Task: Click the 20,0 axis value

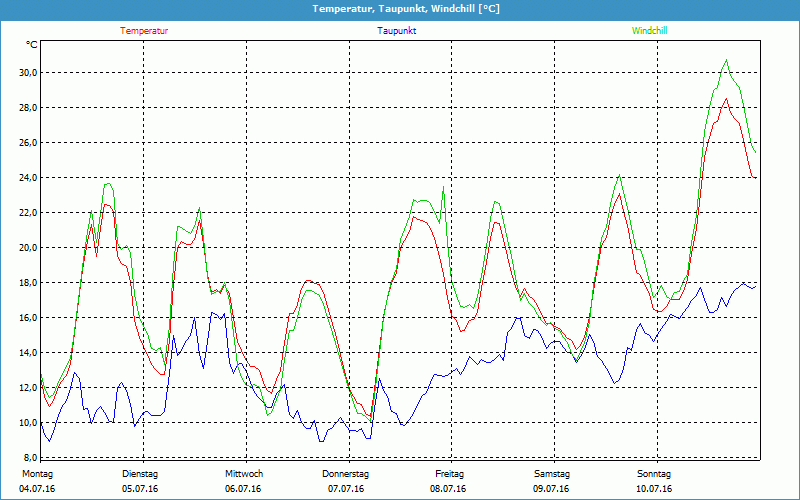Action: coord(27,247)
